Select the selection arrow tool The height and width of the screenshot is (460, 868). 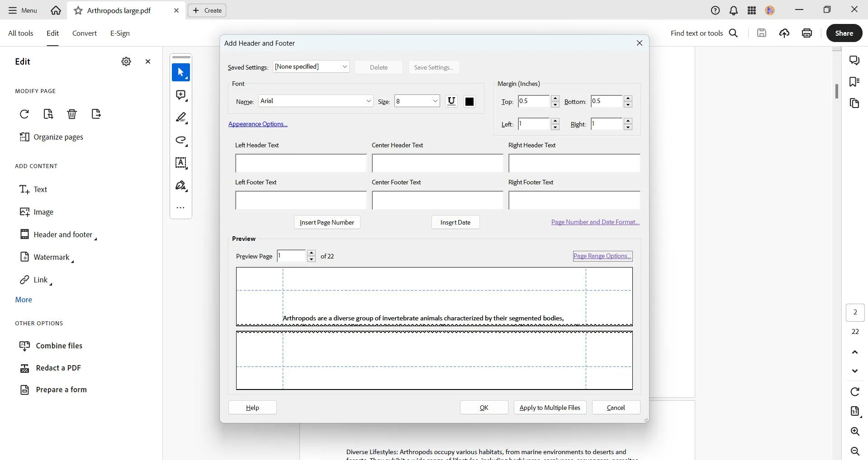click(x=180, y=72)
